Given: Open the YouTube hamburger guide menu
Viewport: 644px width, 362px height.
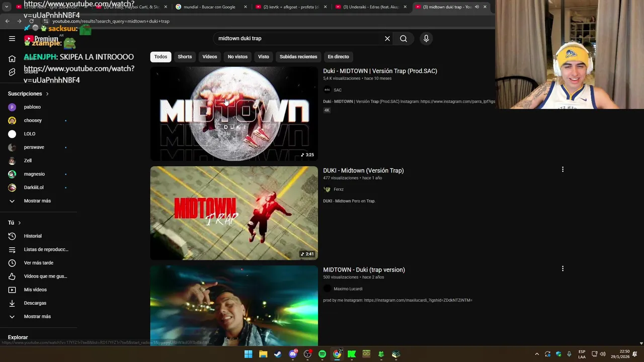Looking at the screenshot, I should (x=12, y=38).
